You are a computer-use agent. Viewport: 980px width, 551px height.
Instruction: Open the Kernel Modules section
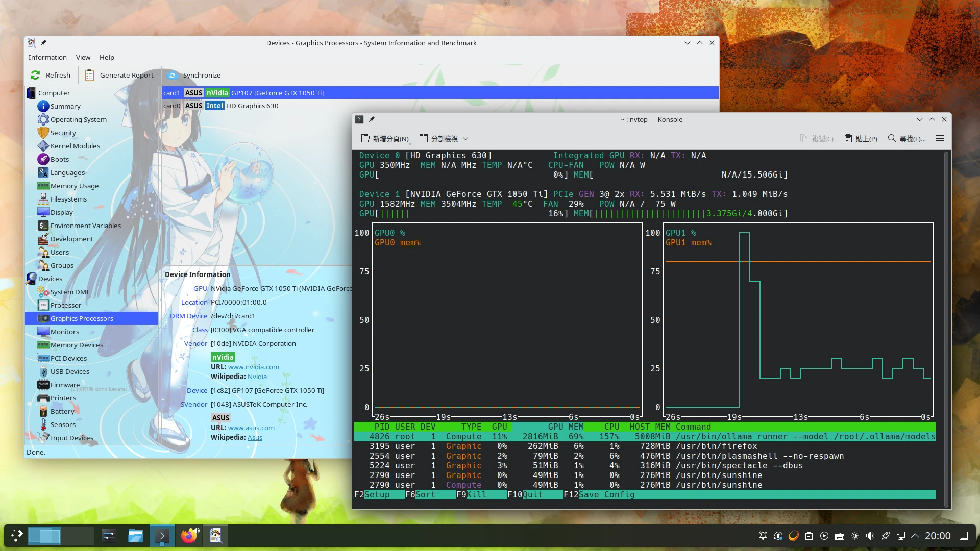pos(75,146)
